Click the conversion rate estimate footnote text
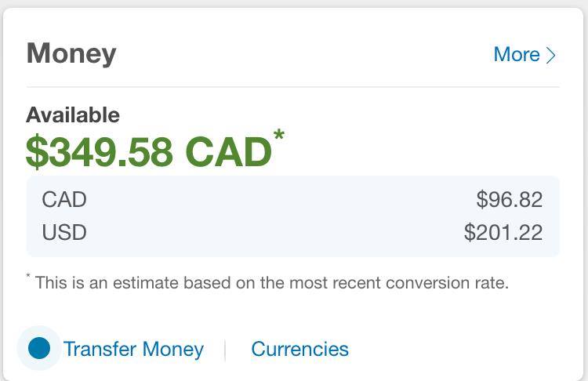The width and height of the screenshot is (588, 381). tap(272, 283)
